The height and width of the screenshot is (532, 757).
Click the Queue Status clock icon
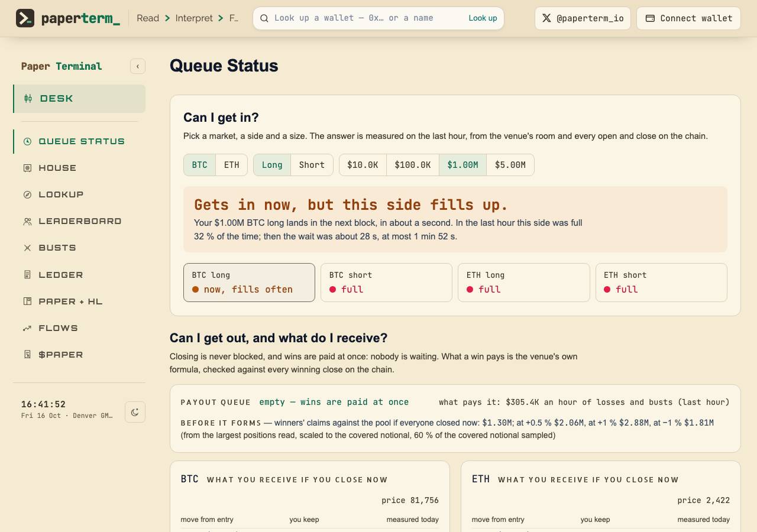(x=27, y=141)
